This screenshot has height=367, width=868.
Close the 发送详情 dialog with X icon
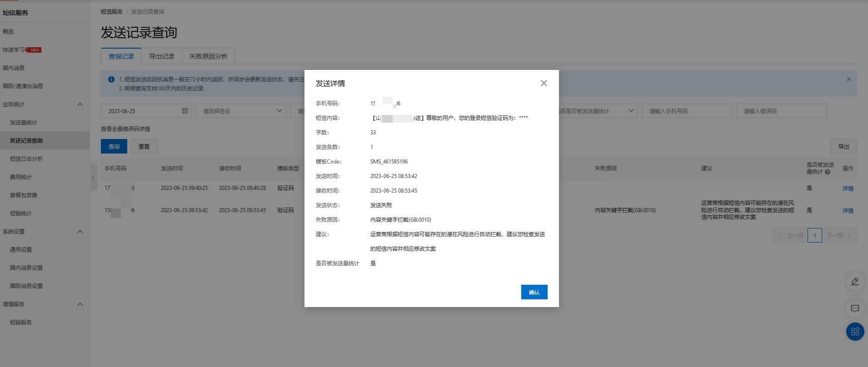[x=544, y=83]
